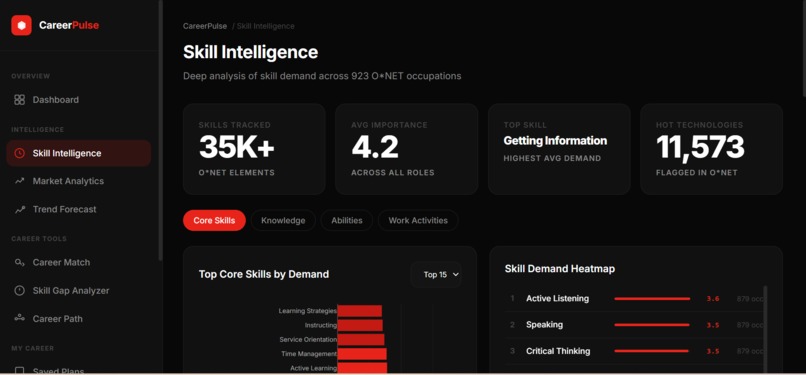
Task: Click the Skill Intelligence page heading
Action: tap(250, 52)
